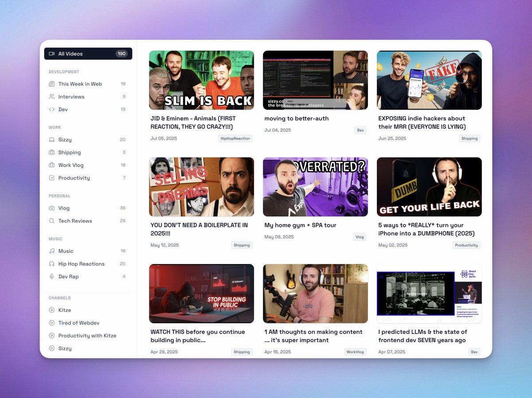The image size is (532, 398).
Task: Open the OVERRATED home gym thumbnail
Action: (x=315, y=187)
